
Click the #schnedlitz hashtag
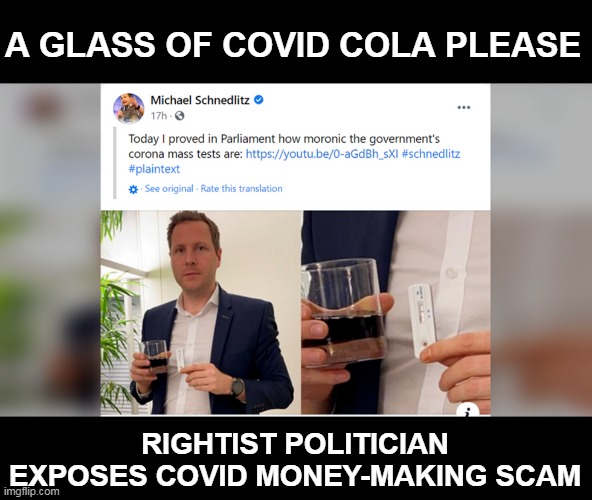[431, 154]
